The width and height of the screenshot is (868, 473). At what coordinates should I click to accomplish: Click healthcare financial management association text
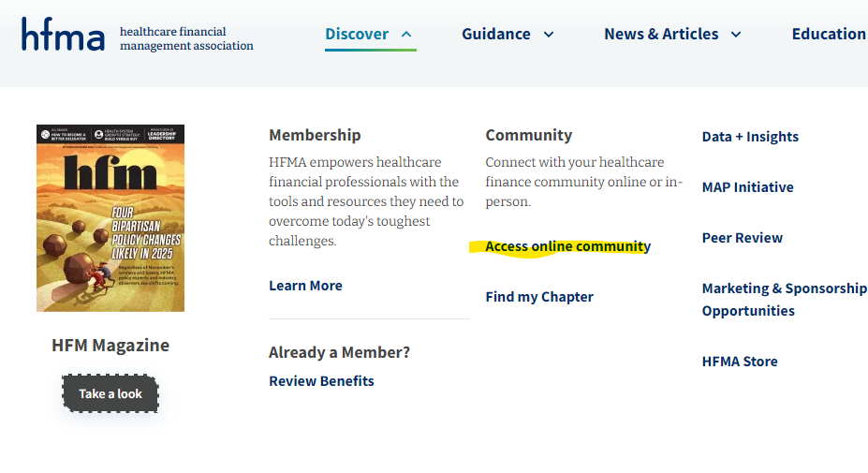[x=186, y=38]
